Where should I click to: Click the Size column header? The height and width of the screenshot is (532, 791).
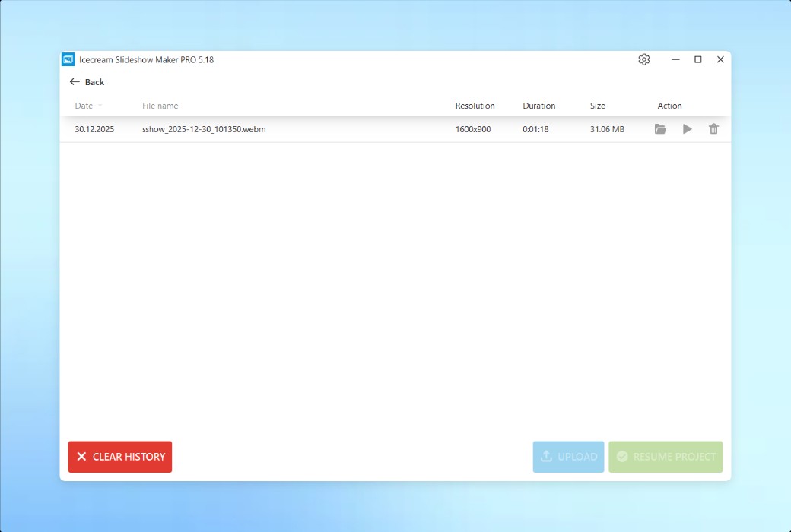tap(597, 106)
